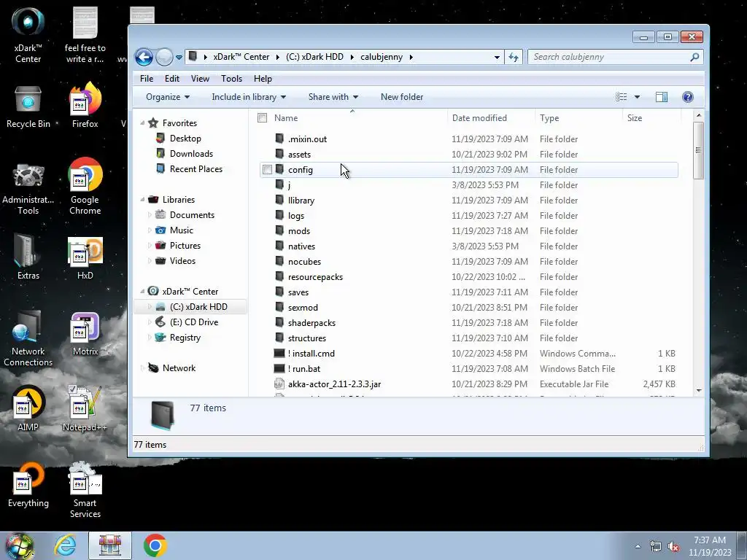Click calubjenny in the address breadcrumb
This screenshot has height=560, width=747.
(x=381, y=57)
